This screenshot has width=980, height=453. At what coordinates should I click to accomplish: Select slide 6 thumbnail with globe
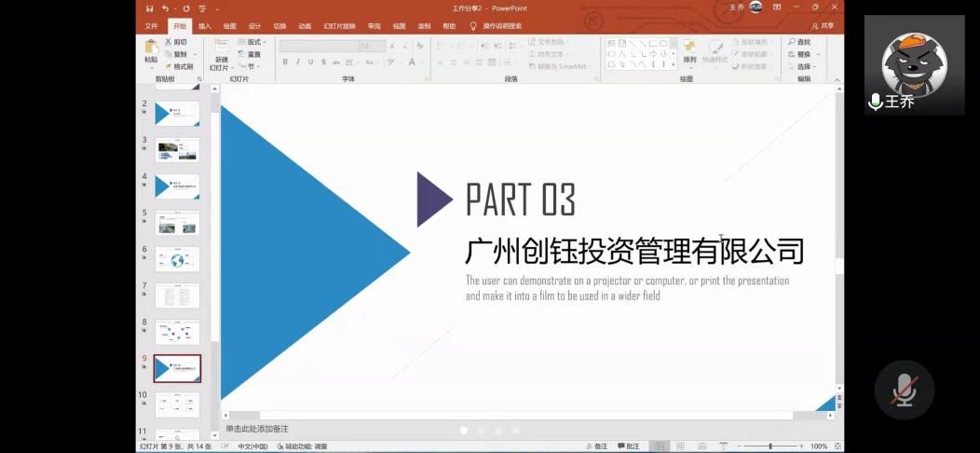[x=178, y=259]
